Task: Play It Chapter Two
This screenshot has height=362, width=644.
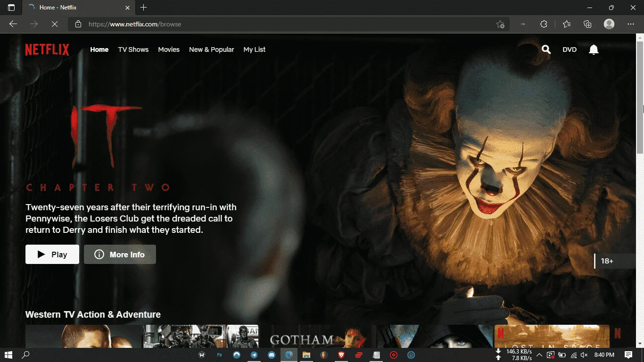Action: tap(52, 255)
